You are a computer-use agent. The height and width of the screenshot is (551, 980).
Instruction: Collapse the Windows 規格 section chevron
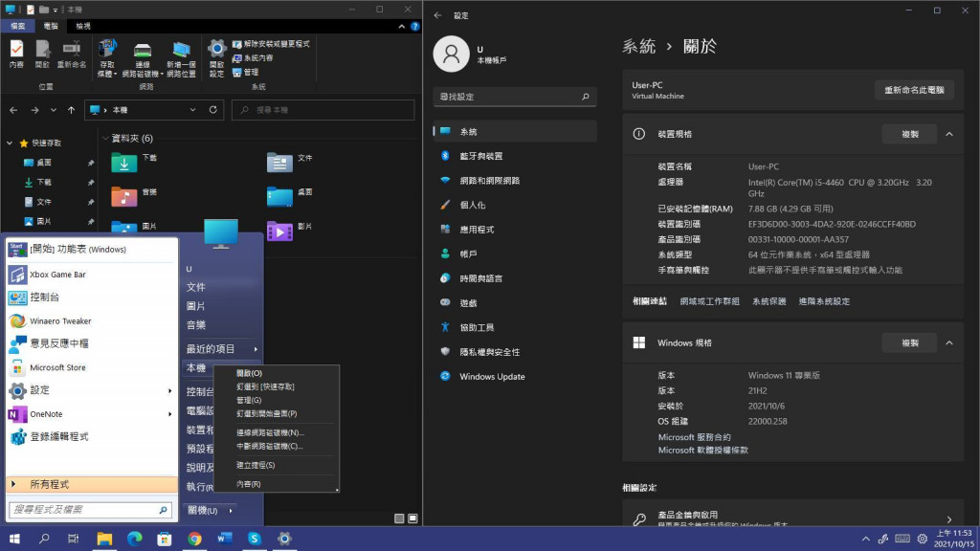[949, 343]
